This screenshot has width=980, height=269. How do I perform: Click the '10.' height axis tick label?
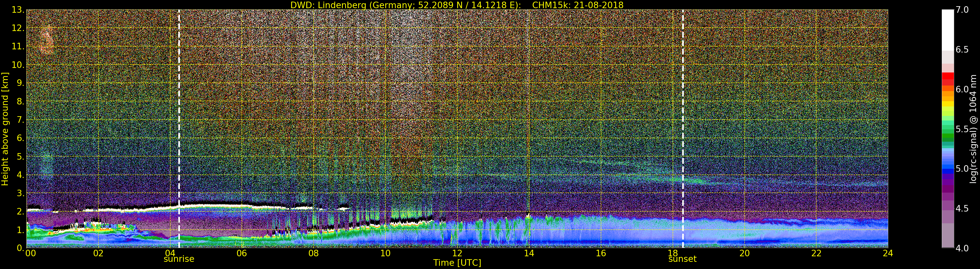(18, 65)
